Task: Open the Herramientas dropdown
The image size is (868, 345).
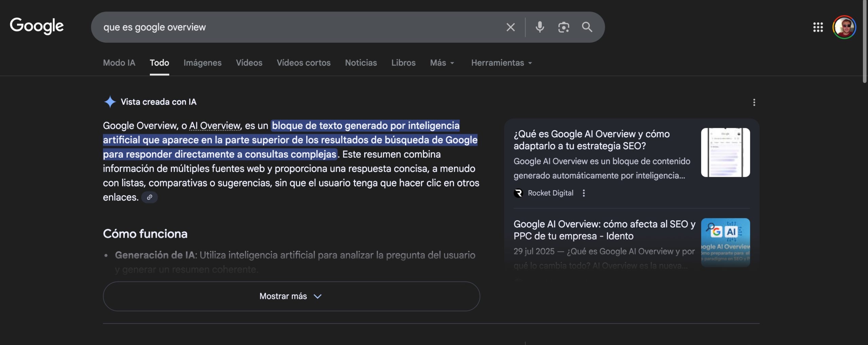Action: (x=501, y=63)
